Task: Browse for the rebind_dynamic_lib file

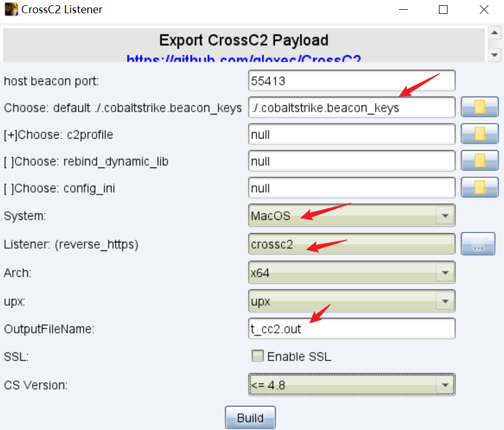Action: pyautogui.click(x=480, y=161)
